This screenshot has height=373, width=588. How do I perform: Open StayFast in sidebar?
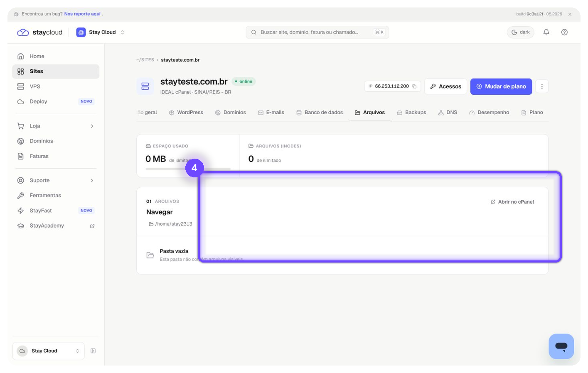(x=56, y=211)
